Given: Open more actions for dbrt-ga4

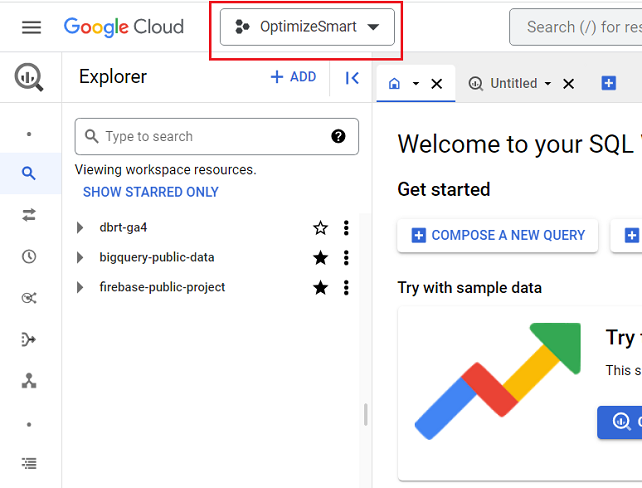Looking at the screenshot, I should tap(346, 228).
